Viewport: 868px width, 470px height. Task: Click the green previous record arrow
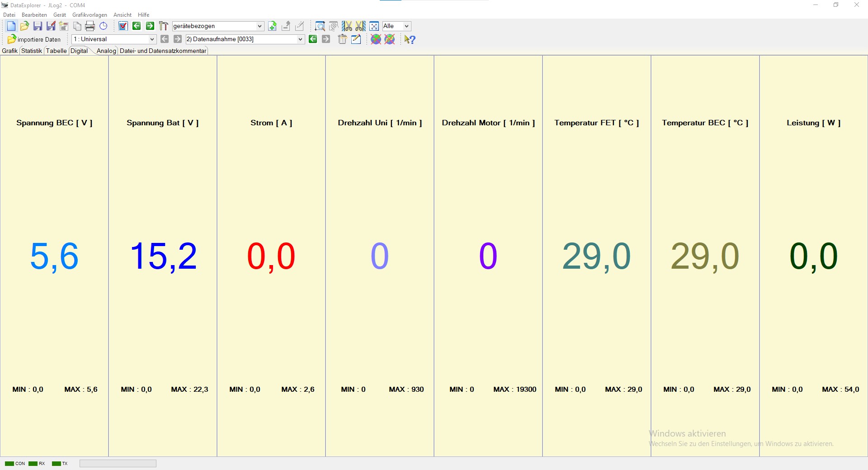[312, 39]
